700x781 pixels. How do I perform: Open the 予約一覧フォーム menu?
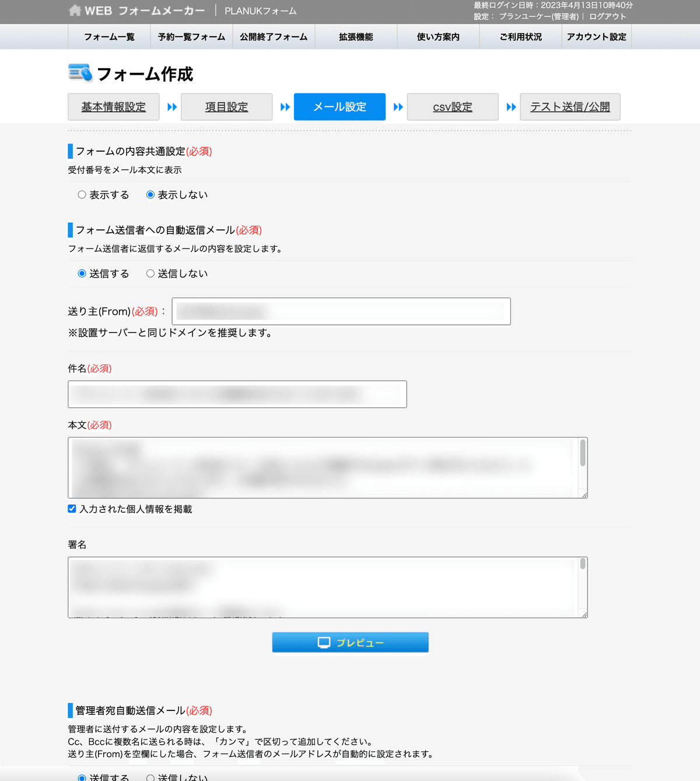[x=191, y=37]
